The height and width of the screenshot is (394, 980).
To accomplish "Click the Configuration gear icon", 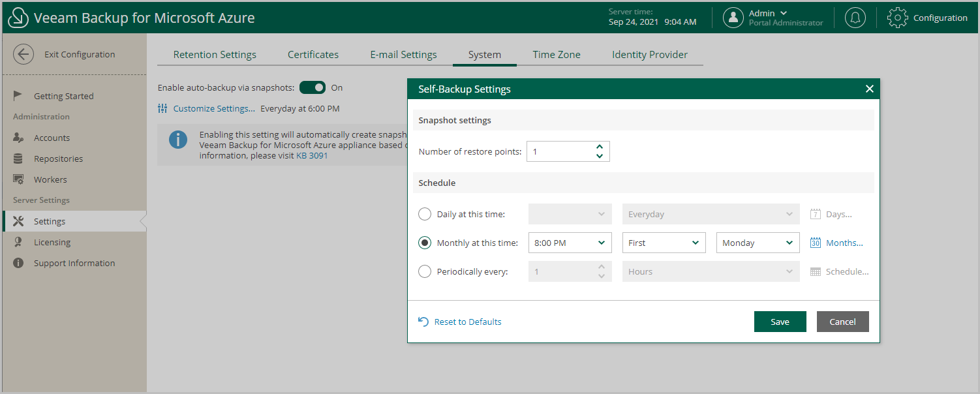I will coord(898,18).
